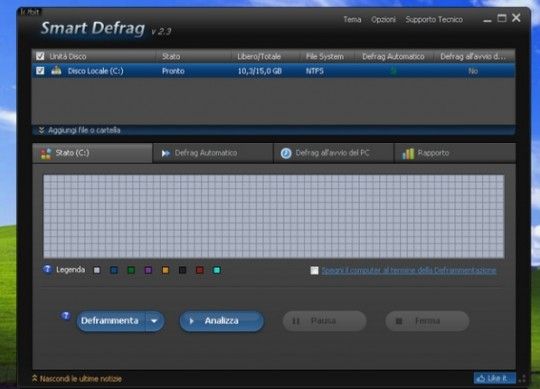540x389 pixels.
Task: Collapse Nascondi le ultime notizie
Action: pos(77,379)
